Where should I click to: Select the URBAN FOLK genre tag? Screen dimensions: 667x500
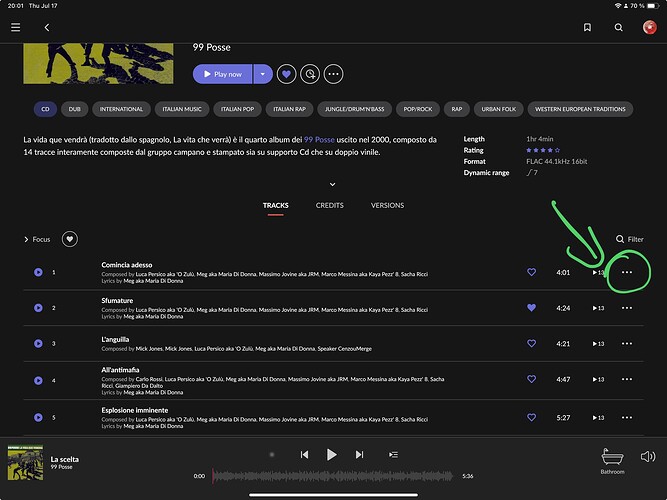(499, 109)
